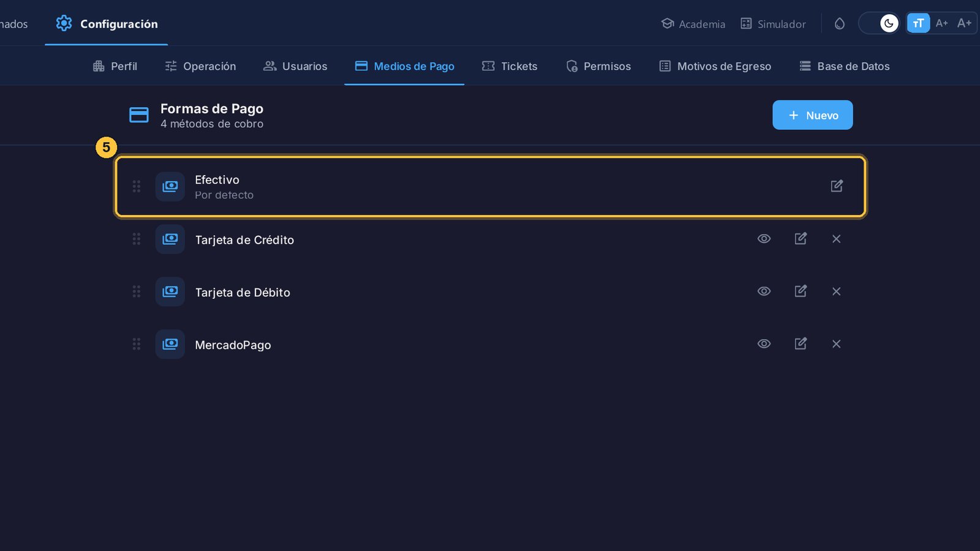Image resolution: width=980 pixels, height=551 pixels.
Task: Click the 'Por defecto' text under Efectivo
Action: pos(224,195)
